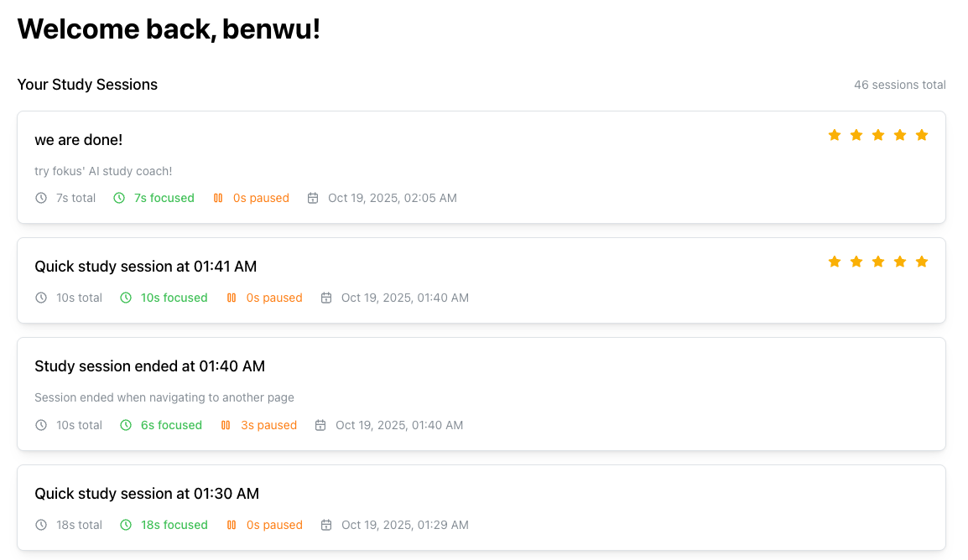The width and height of the screenshot is (968, 560).
Task: Click 'Your Study Sessions' heading
Action: [87, 85]
